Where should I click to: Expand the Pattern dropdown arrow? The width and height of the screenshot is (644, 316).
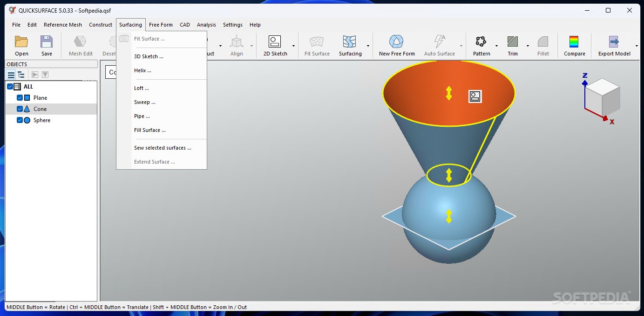coord(496,46)
